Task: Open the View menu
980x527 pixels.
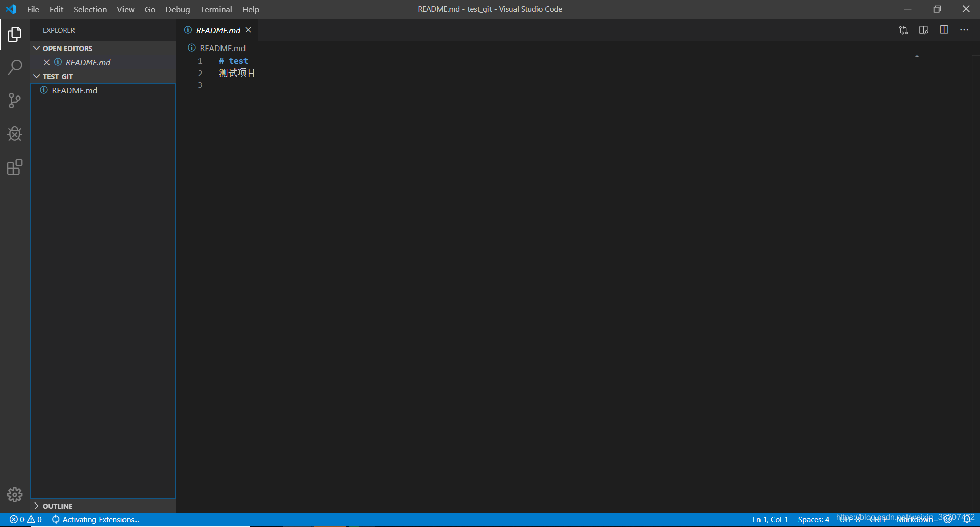Action: [x=126, y=9]
